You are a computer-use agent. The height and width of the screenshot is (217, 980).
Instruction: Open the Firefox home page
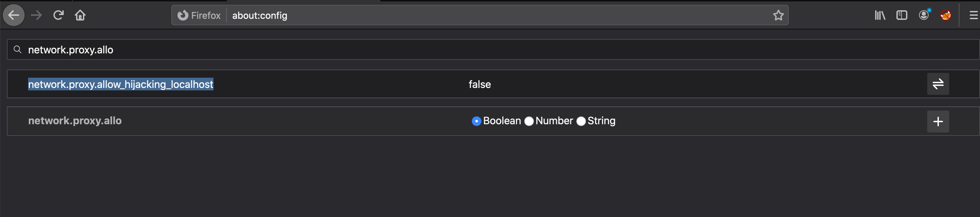[80, 15]
